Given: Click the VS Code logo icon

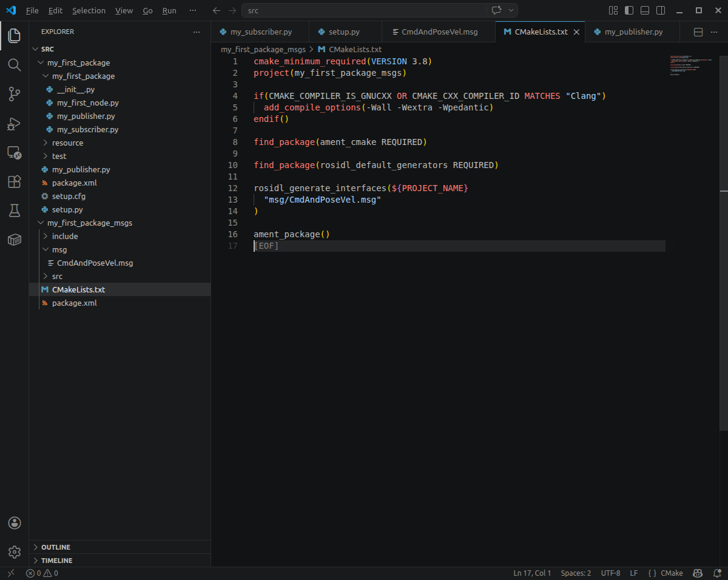Looking at the screenshot, I should coord(11,10).
